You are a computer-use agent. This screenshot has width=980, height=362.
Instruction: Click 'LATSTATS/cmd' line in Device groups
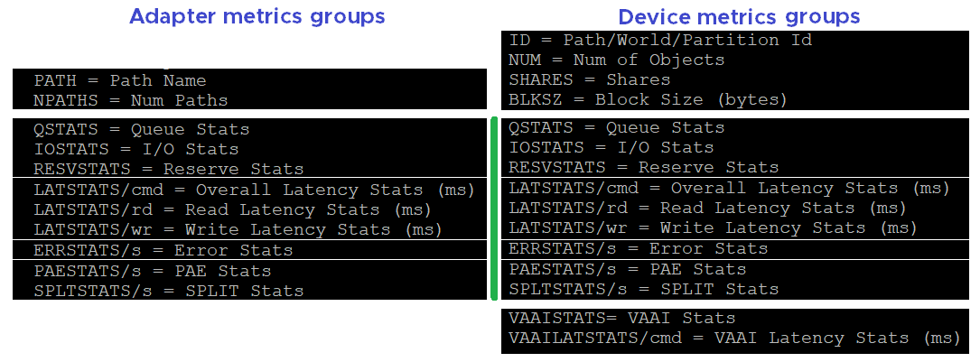[x=730, y=188]
